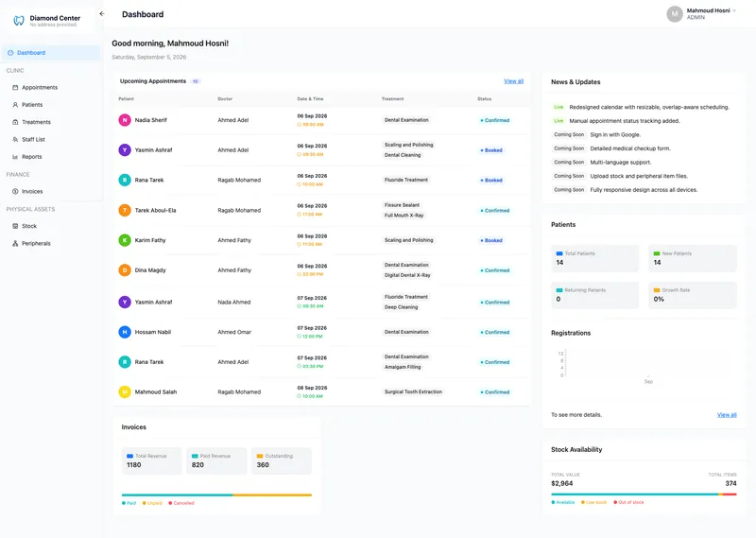This screenshot has width=756, height=538.
Task: Click the Total Patients card icon
Action: point(559,253)
